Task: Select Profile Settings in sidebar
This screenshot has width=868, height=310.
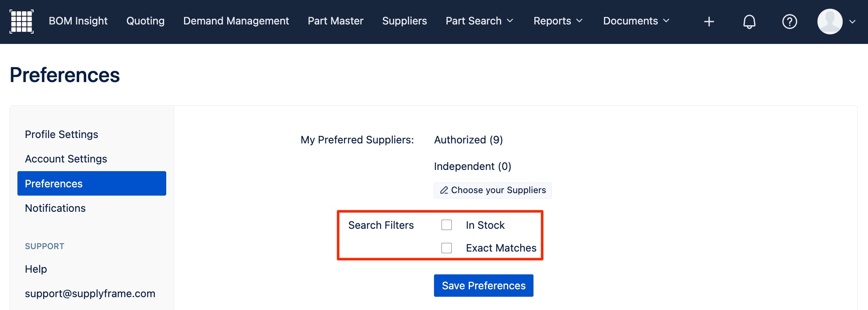Action: 61,134
